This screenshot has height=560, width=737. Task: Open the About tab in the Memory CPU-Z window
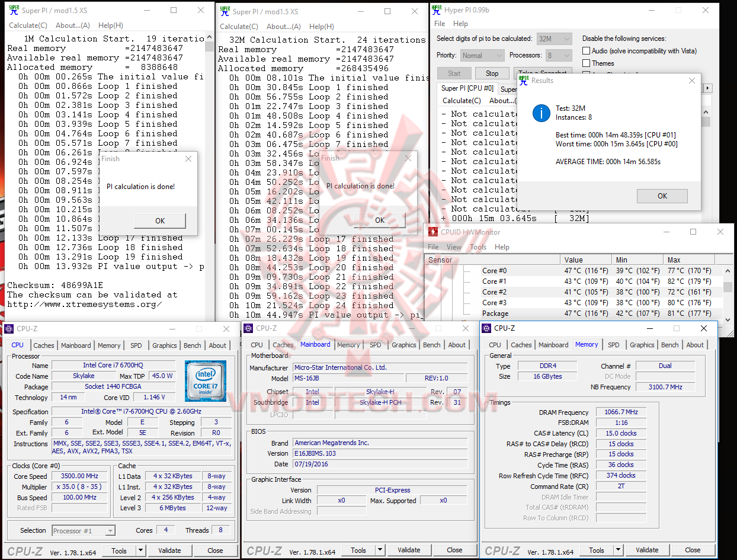695,345
